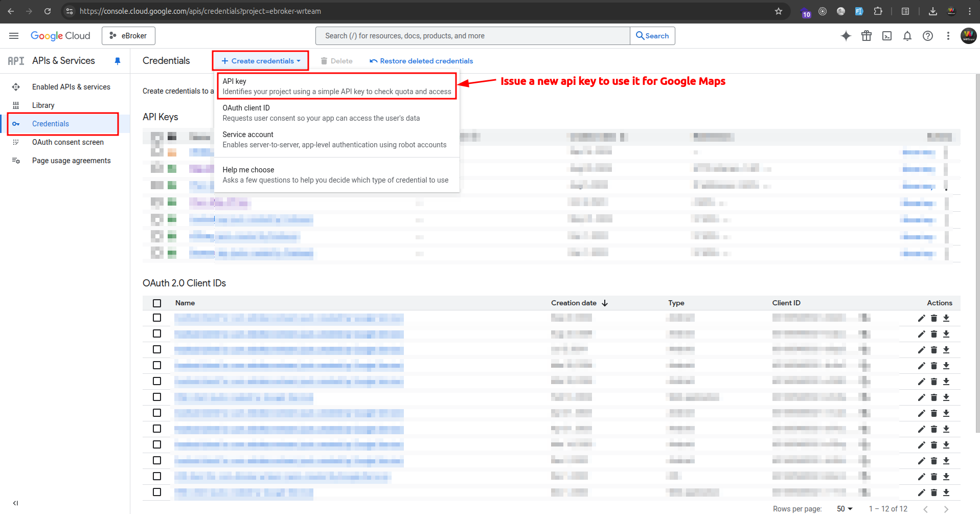Check the first OAuth client row checkbox

[x=157, y=318]
